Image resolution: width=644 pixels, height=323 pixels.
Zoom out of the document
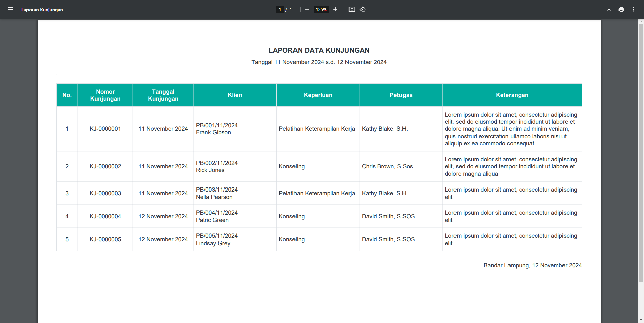pyautogui.click(x=307, y=9)
